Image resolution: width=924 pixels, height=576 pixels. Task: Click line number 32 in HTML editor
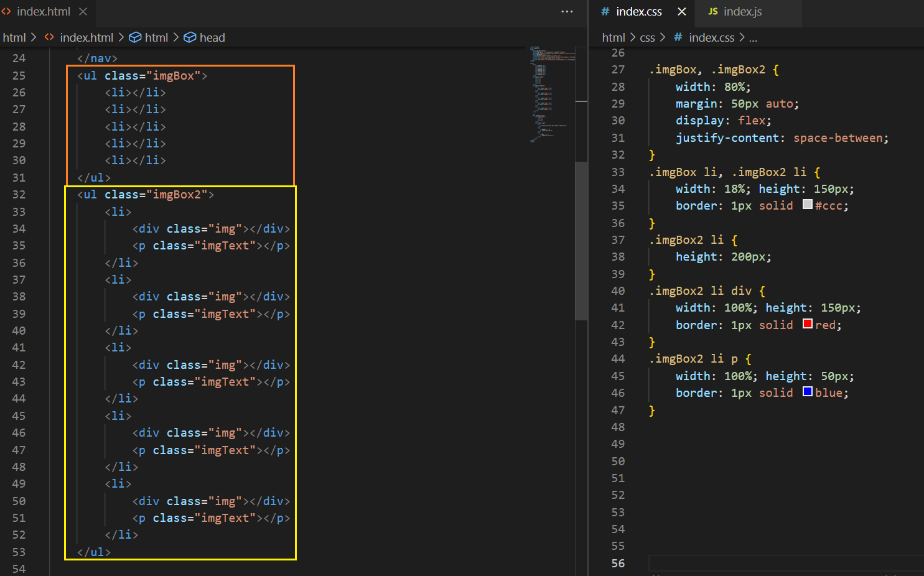coord(19,195)
